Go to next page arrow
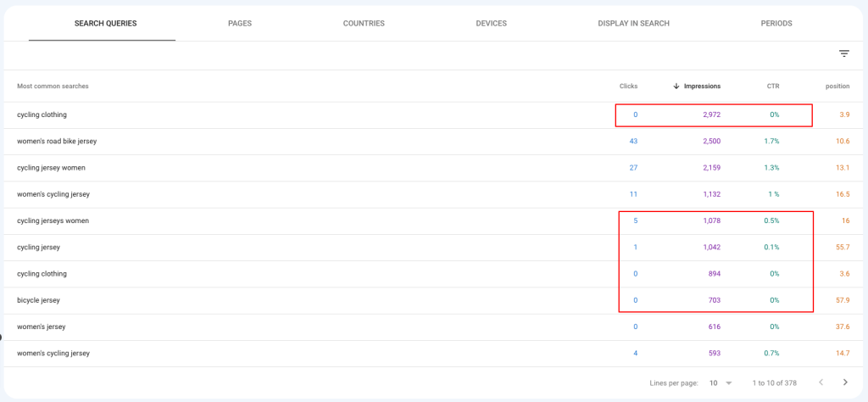Screen dimensions: 868x402 (x=845, y=382)
